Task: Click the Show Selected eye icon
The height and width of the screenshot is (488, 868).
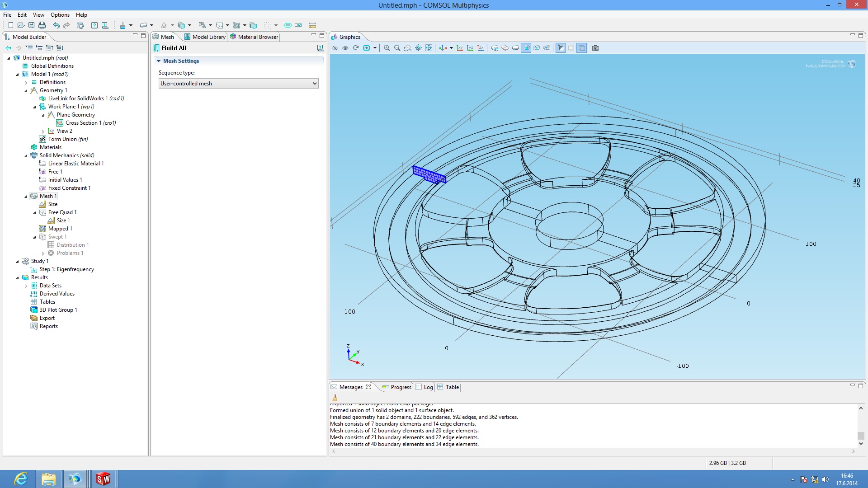Action: (345, 48)
